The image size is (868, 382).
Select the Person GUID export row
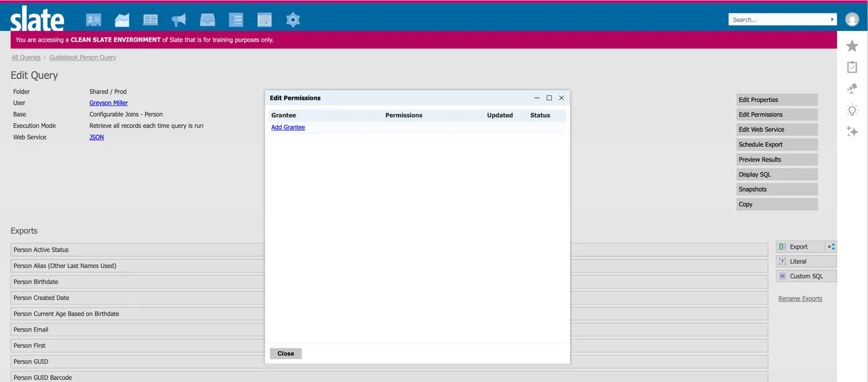pos(389,361)
